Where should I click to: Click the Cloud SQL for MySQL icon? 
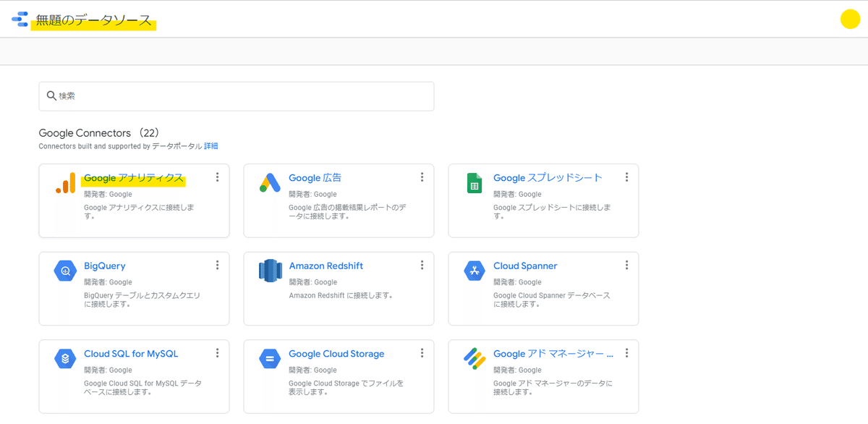click(x=65, y=359)
